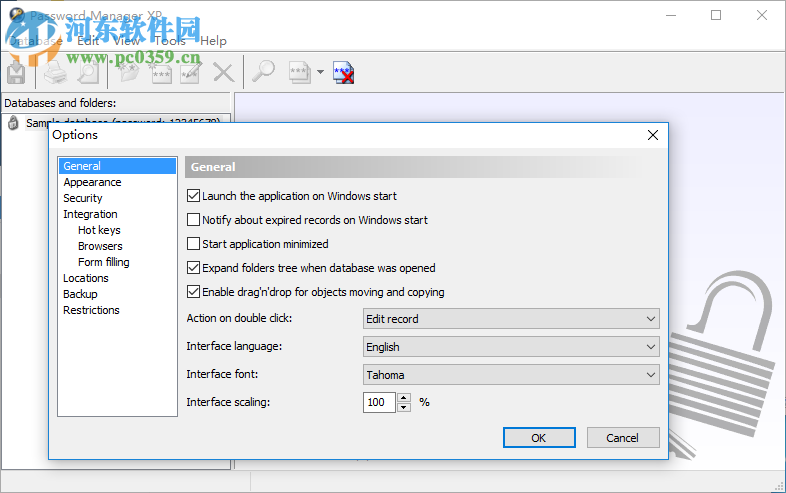Click the Print preview magnifier page icon
Image resolution: width=786 pixels, height=493 pixels.
(89, 73)
